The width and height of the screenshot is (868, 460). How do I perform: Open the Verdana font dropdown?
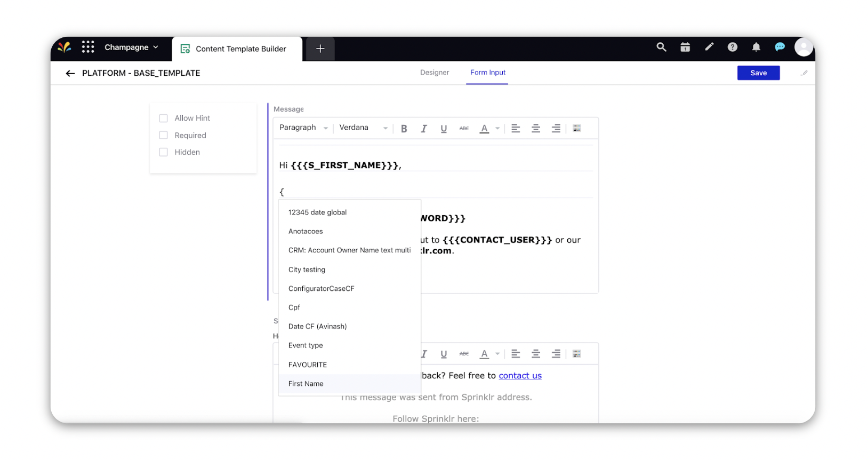click(363, 128)
